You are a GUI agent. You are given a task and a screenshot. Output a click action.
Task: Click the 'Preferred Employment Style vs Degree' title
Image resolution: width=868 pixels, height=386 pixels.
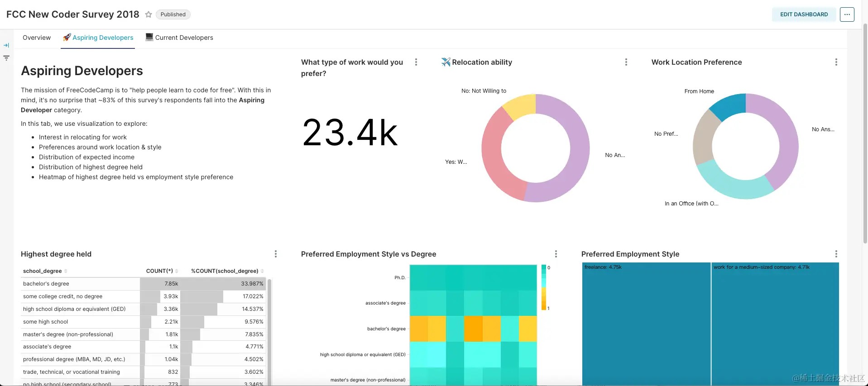tap(369, 254)
